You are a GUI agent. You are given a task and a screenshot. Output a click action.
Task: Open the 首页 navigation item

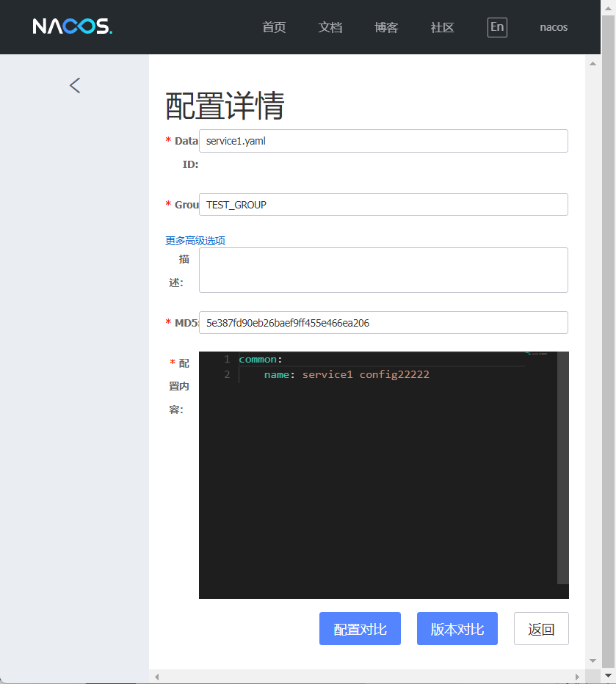coord(273,27)
